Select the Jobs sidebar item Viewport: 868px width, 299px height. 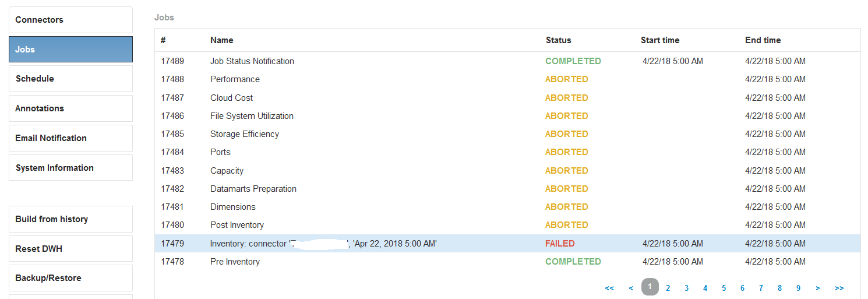coord(70,50)
